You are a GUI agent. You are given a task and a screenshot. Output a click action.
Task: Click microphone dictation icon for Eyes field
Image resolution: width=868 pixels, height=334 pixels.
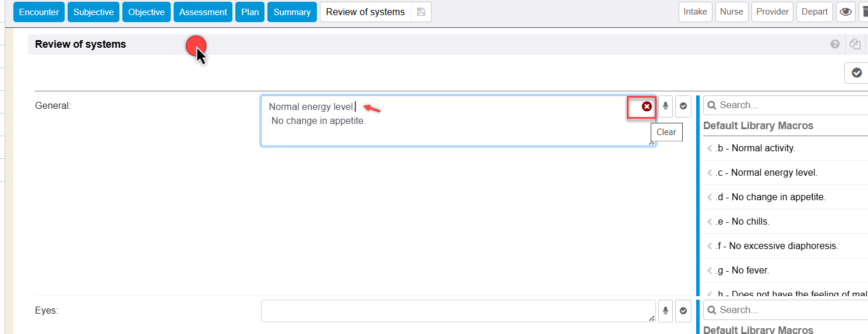(x=665, y=311)
